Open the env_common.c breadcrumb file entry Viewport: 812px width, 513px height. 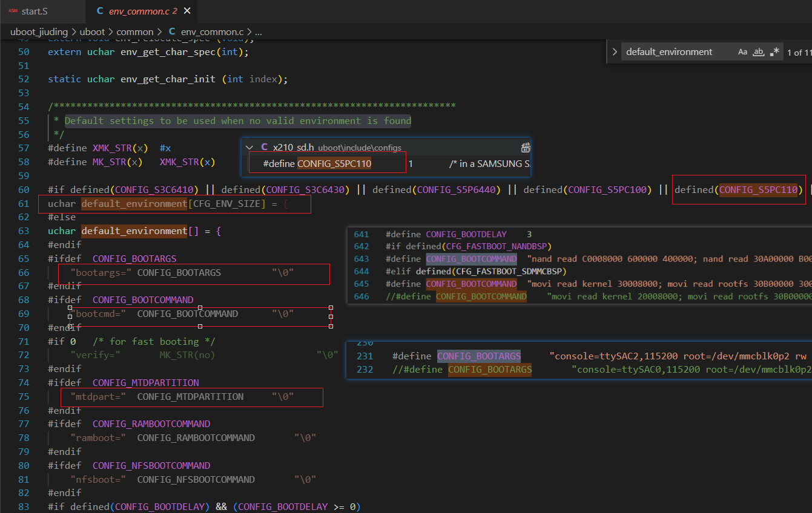point(212,31)
